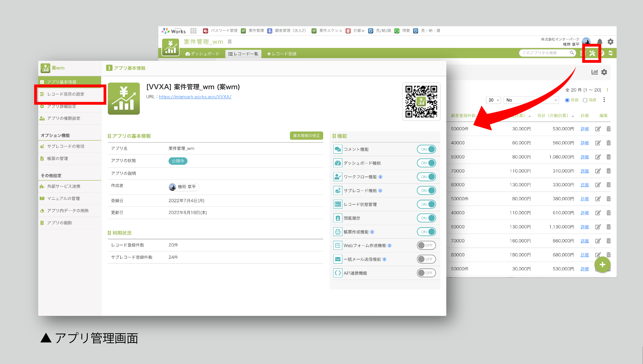
Task: Click the search magnifier icon
Action: point(572,53)
